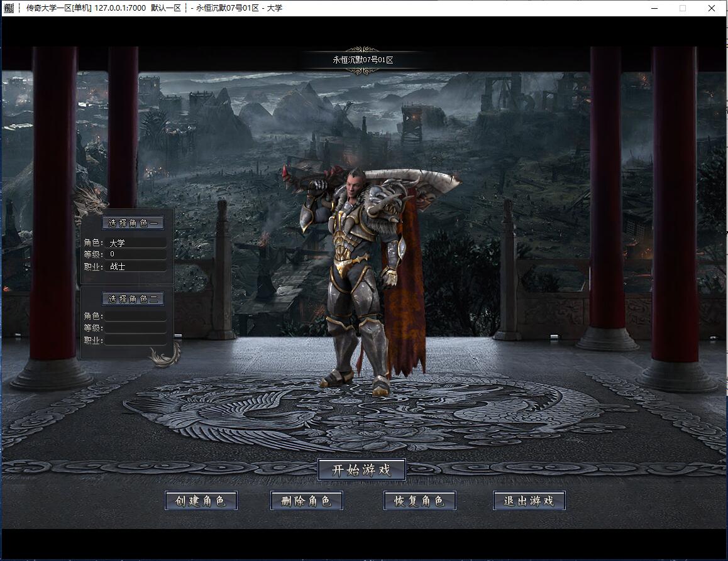Click the character name field showing 大学
Image resolution: width=728 pixels, height=561 pixels.
coord(136,242)
